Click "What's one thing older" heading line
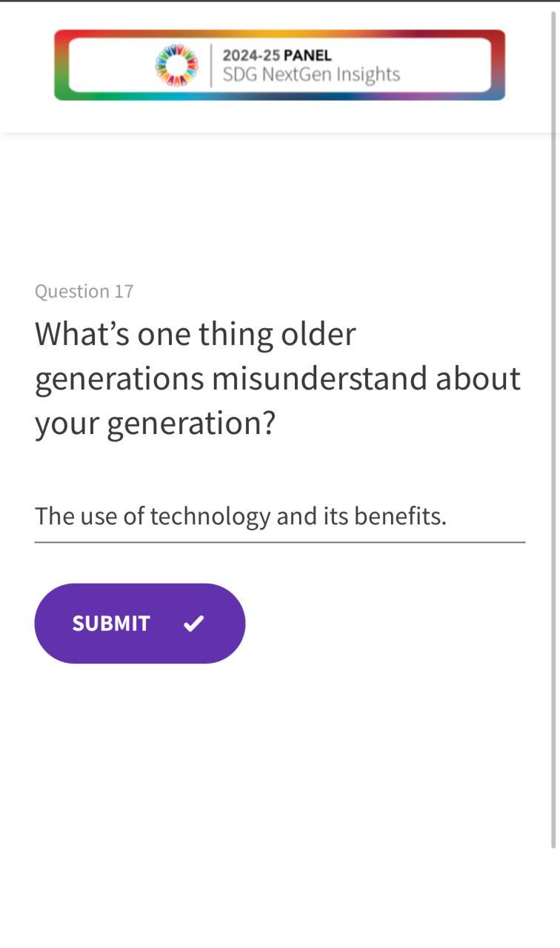 (195, 334)
